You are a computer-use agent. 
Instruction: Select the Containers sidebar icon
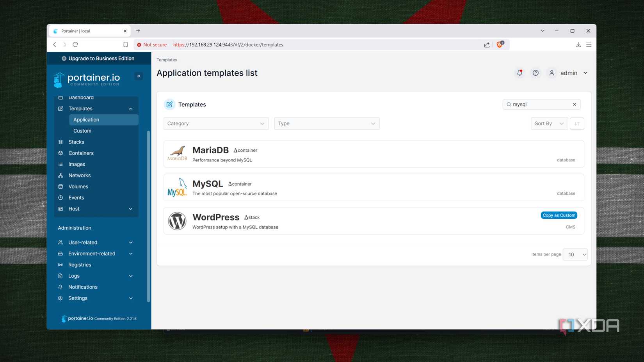(60, 153)
